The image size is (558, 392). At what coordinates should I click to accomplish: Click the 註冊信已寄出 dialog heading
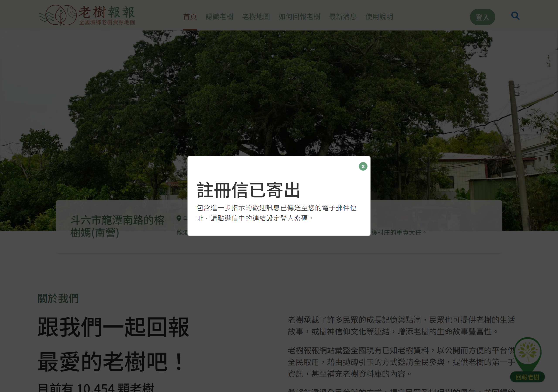[x=248, y=190]
